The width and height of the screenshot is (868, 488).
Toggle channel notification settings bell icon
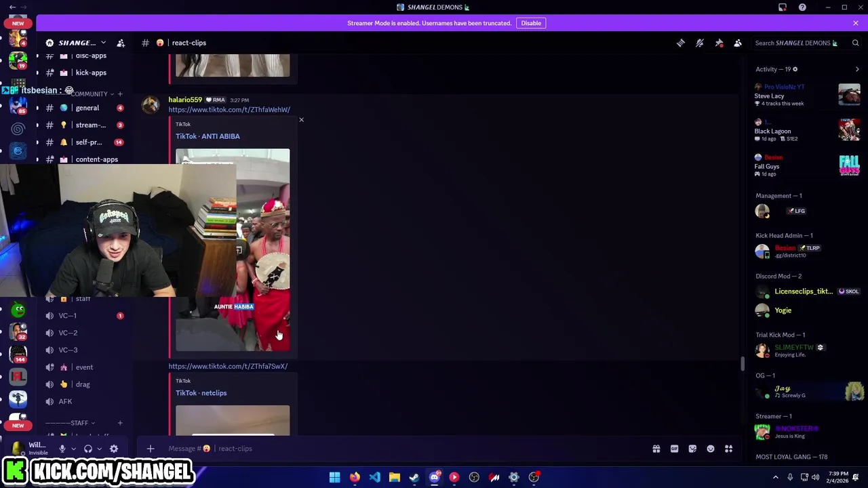(x=700, y=43)
